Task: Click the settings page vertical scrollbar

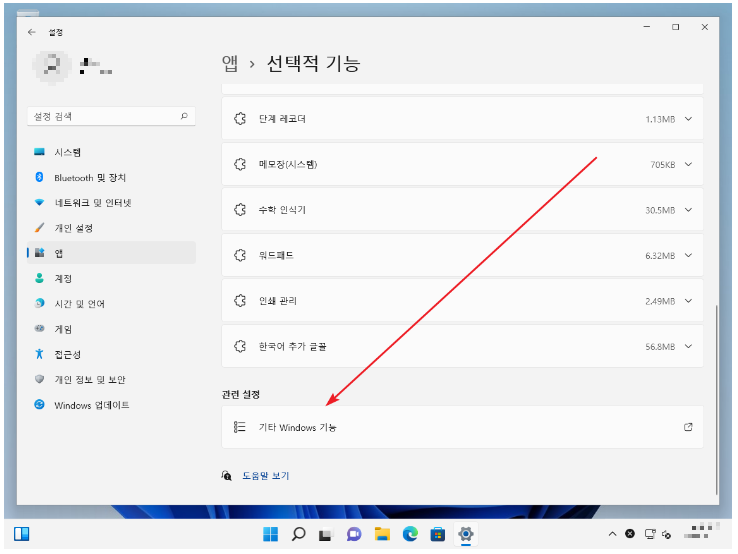Action: coord(716,400)
